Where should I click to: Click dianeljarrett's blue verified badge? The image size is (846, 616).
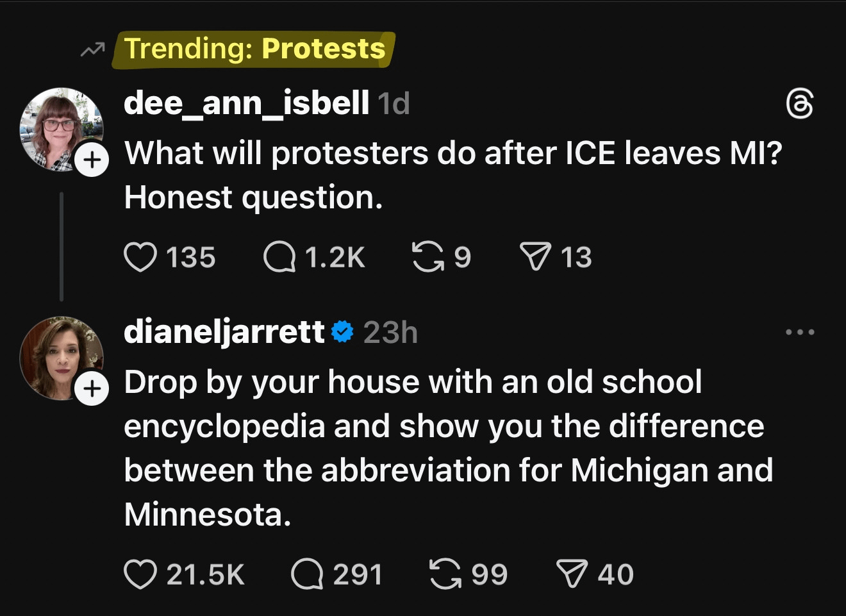pyautogui.click(x=343, y=332)
